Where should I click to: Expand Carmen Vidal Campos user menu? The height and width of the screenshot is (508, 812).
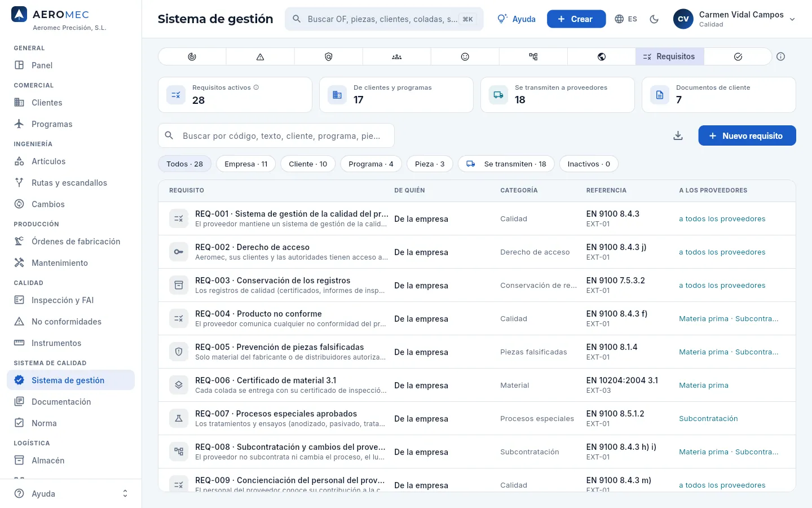(734, 19)
